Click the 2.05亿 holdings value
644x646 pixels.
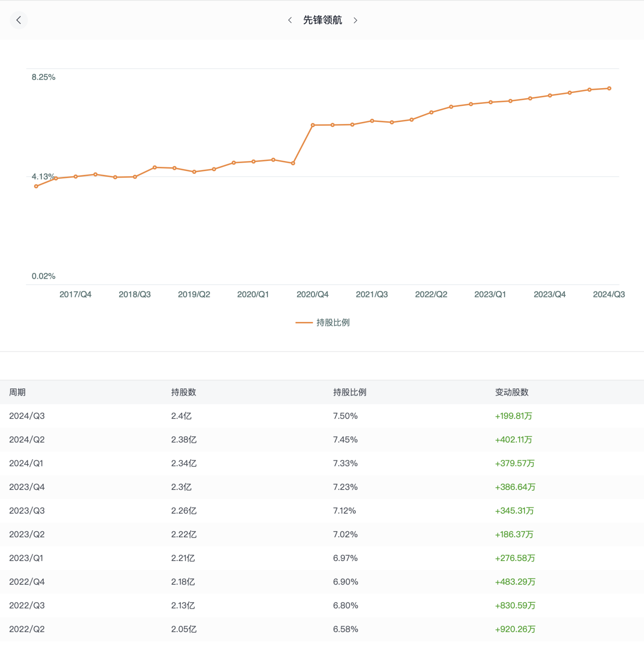(x=184, y=629)
